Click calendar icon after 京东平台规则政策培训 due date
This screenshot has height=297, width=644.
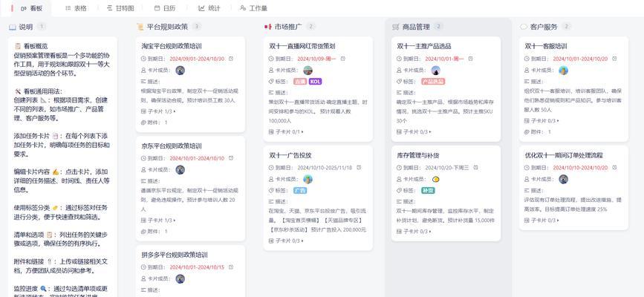coord(231,158)
